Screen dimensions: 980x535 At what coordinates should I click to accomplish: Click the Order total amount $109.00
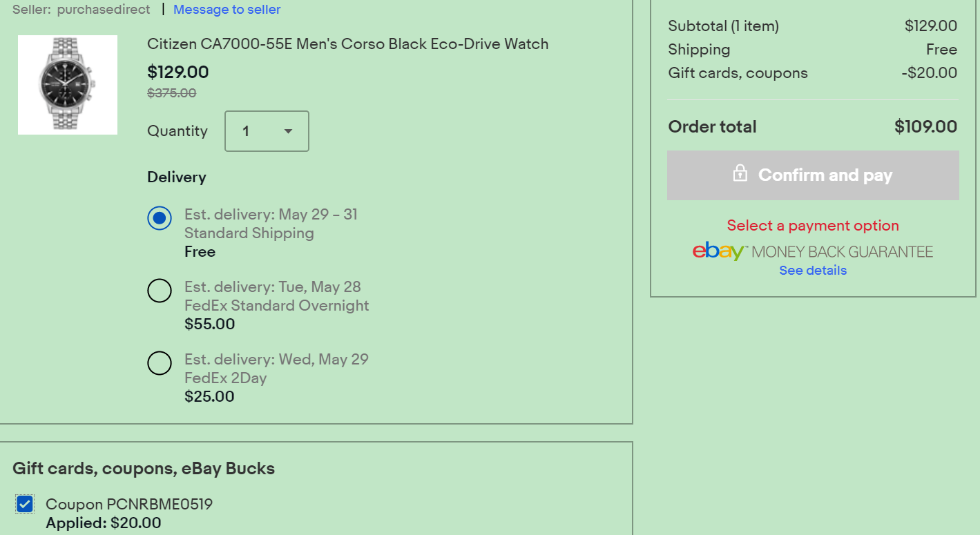(925, 127)
